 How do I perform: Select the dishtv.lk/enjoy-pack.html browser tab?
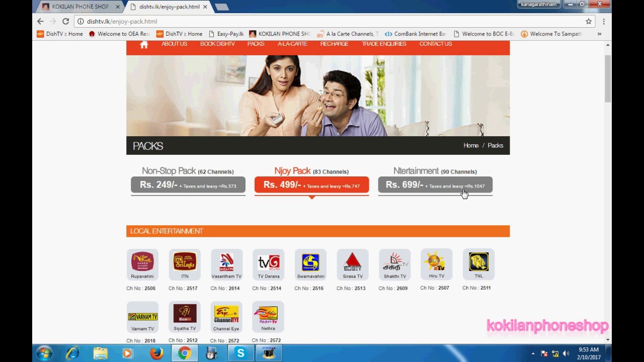[x=170, y=7]
